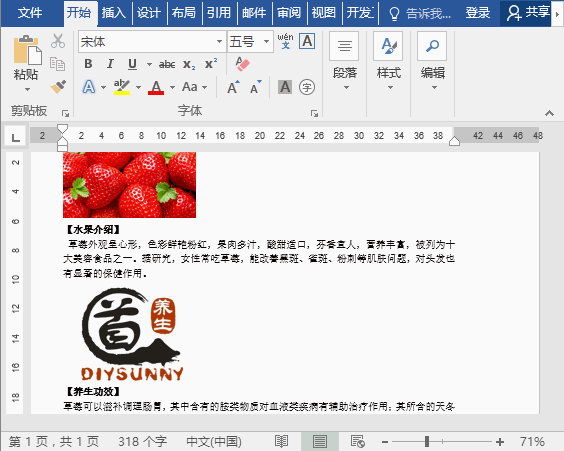This screenshot has width=564, height=451.
Task: Click the Cut scissors icon
Action: click(x=58, y=41)
